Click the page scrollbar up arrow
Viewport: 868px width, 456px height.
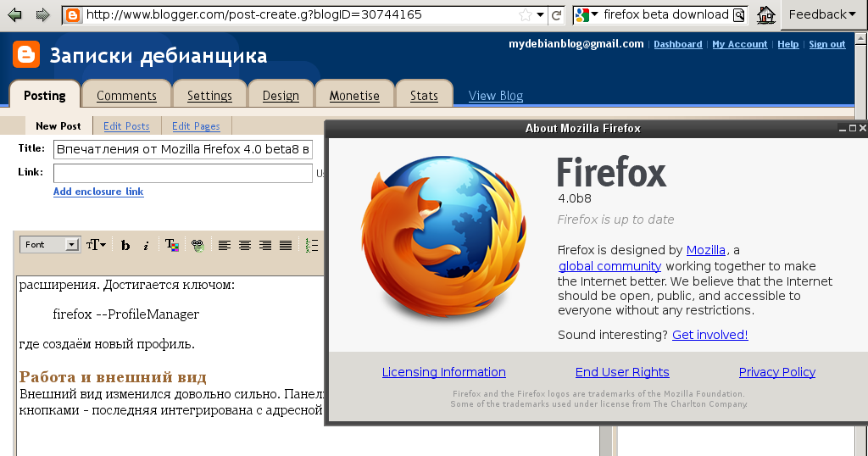(861, 39)
